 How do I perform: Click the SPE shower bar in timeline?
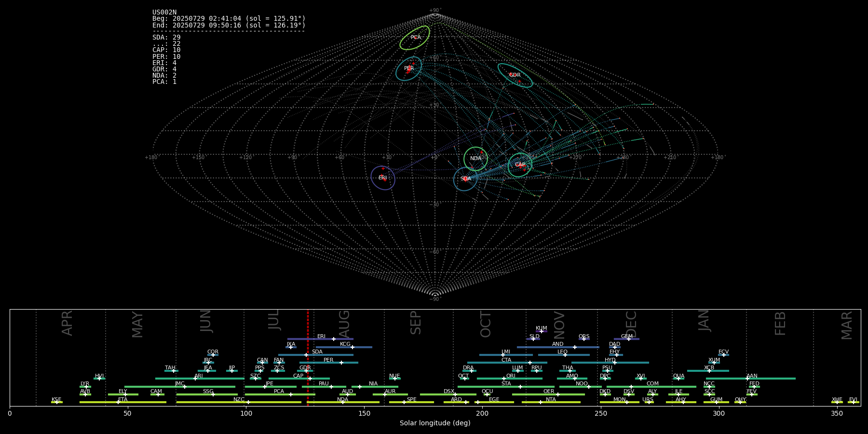tap(411, 402)
